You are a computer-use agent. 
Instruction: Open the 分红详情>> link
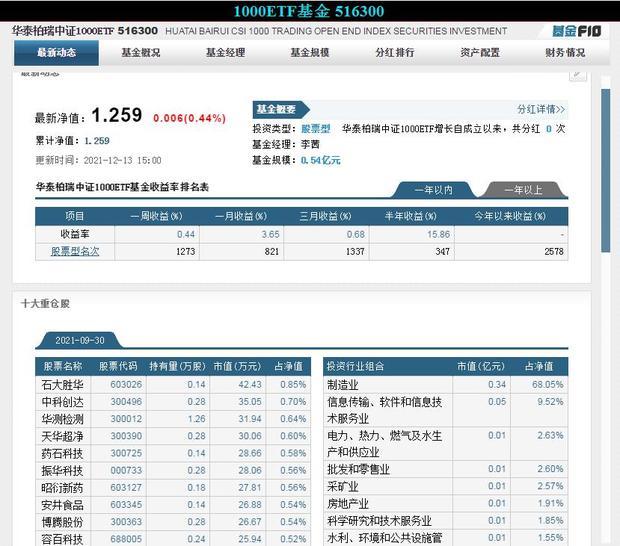click(x=541, y=109)
